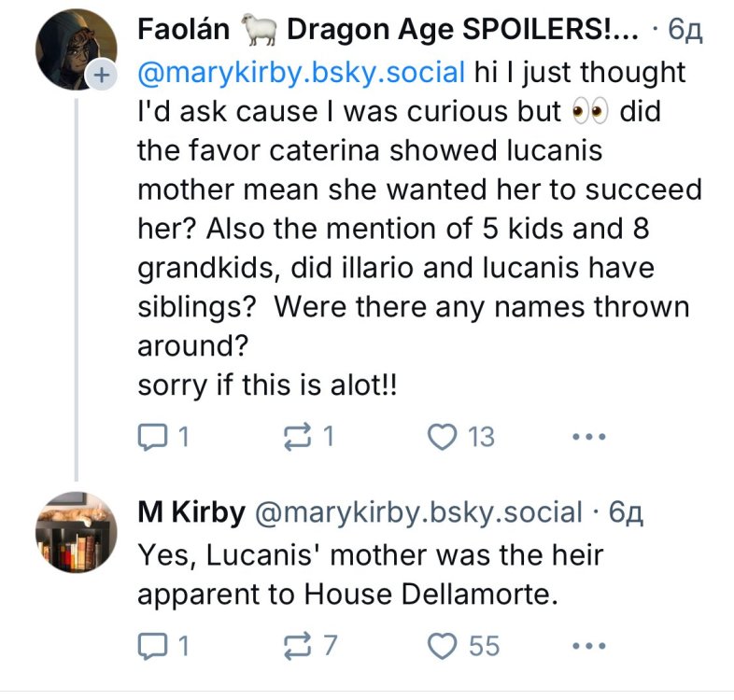Screen dimensions: 734x700
Task: Click the Faolán display name
Action: (x=183, y=29)
